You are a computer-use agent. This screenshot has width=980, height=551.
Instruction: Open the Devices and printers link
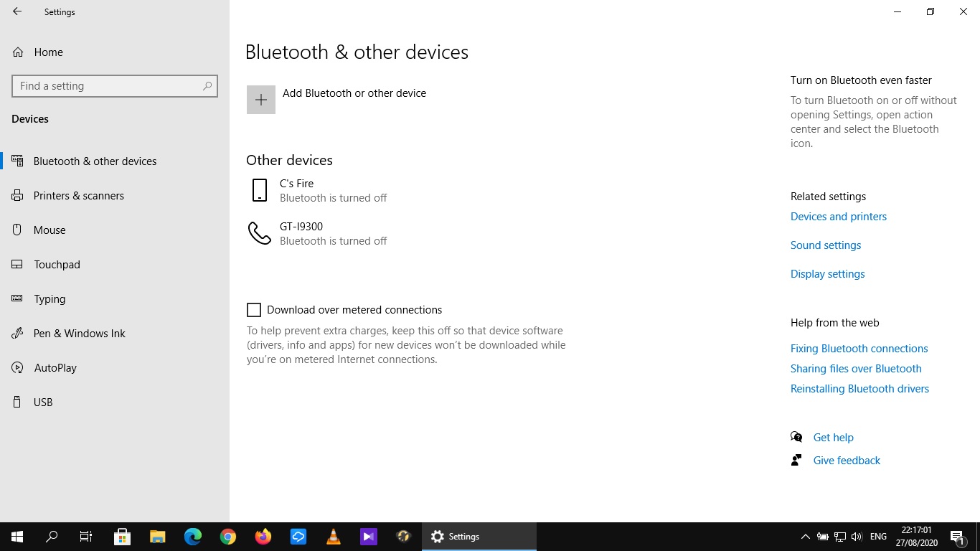coord(838,216)
